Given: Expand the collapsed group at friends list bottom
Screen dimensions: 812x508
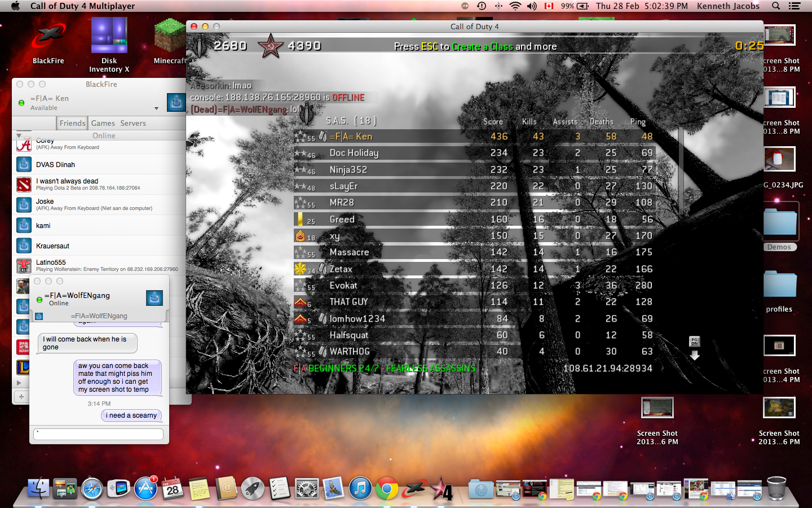Looking at the screenshot, I should click(x=19, y=383).
